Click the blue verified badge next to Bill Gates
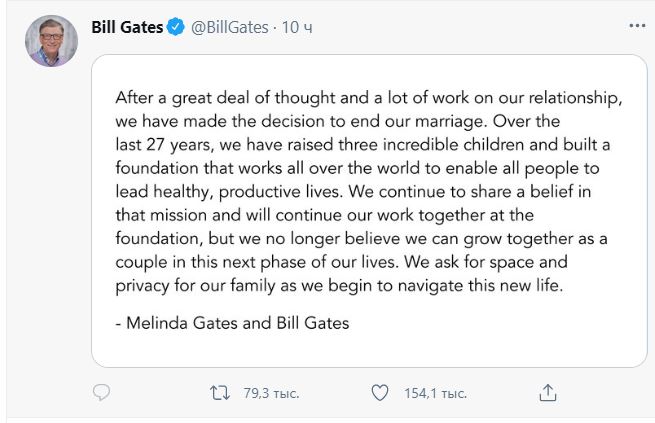 coord(175,27)
